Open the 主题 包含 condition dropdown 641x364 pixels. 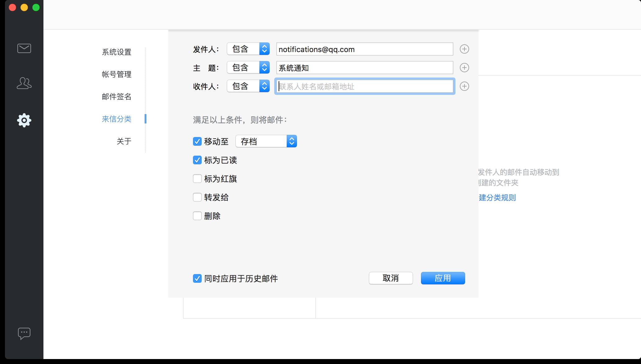(x=248, y=68)
